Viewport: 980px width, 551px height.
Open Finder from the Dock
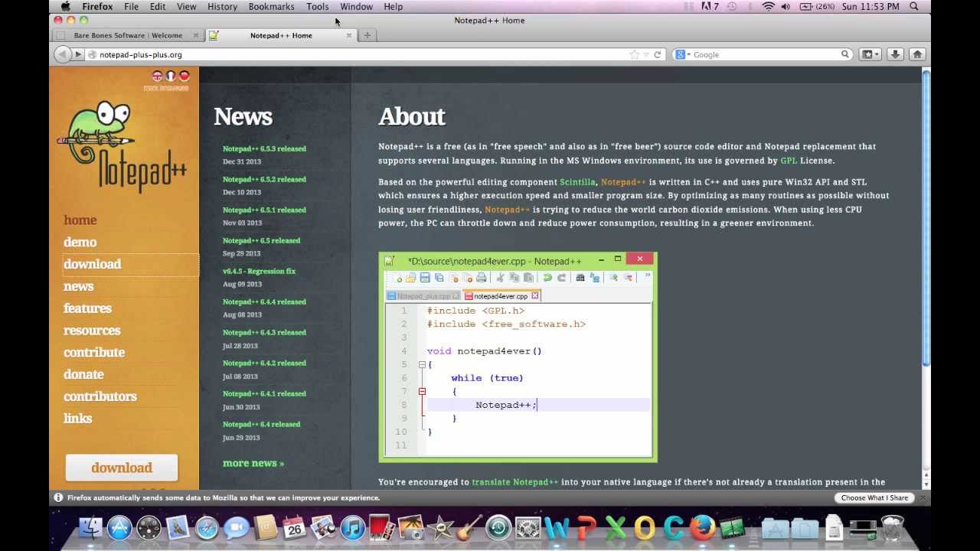pos(90,528)
